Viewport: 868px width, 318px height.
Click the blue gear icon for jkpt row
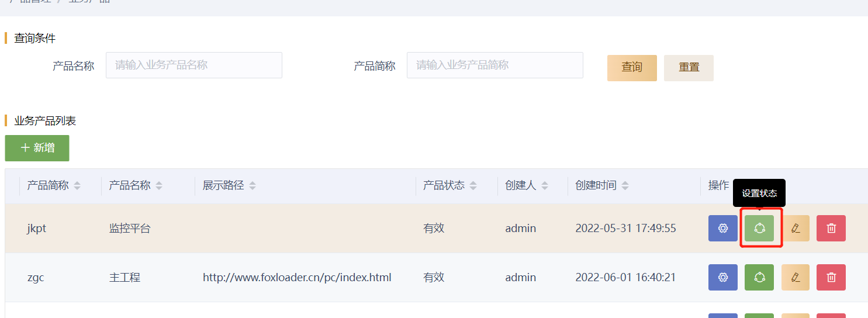(722, 229)
